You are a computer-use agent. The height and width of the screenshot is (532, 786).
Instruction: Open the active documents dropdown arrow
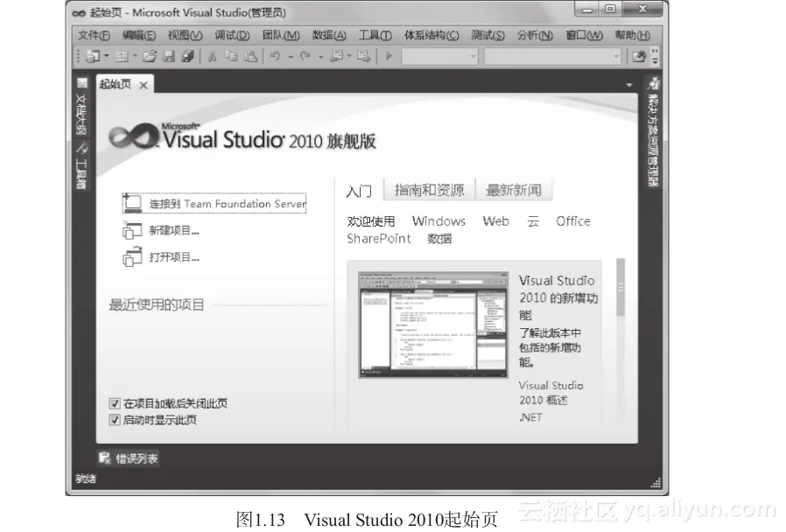tap(629, 85)
